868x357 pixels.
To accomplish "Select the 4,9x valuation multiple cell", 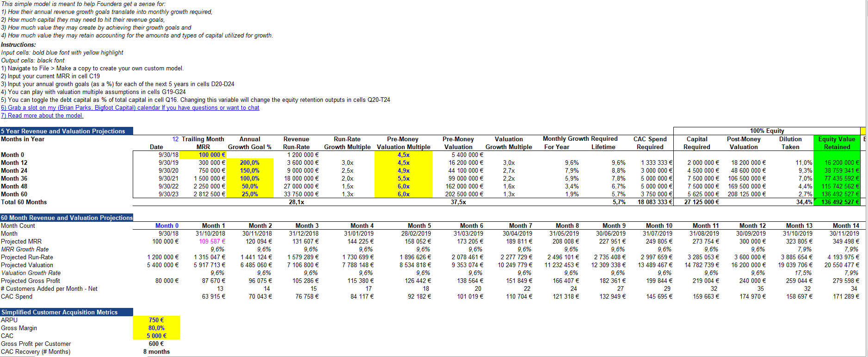I will pyautogui.click(x=403, y=170).
